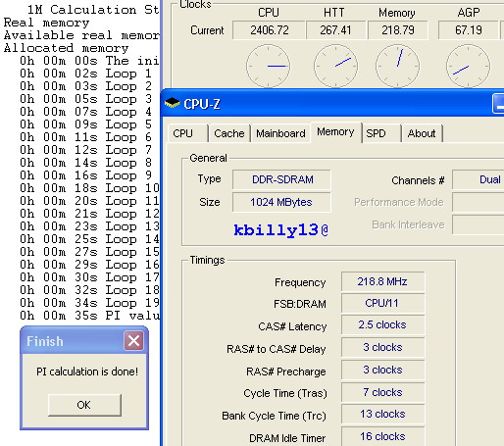Click the 'Bank Interleave' label
Screen dimensions: 504x446
pyautogui.click(x=408, y=224)
